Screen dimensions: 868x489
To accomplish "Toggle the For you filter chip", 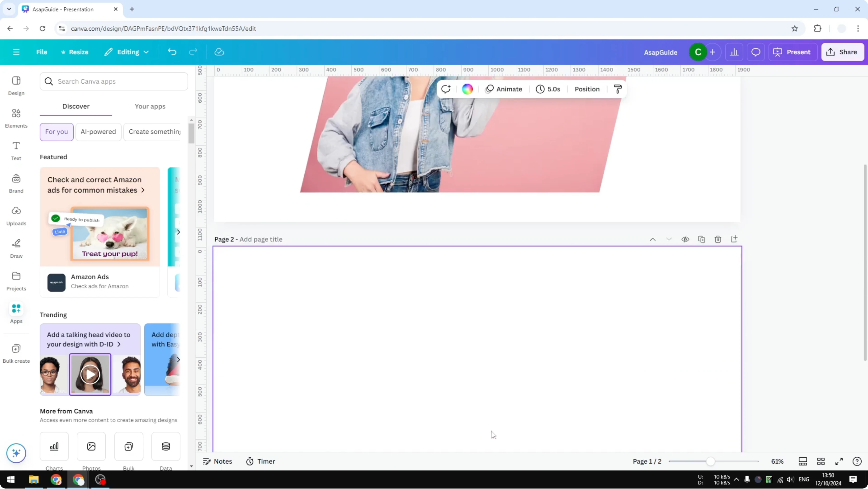I will click(x=56, y=132).
